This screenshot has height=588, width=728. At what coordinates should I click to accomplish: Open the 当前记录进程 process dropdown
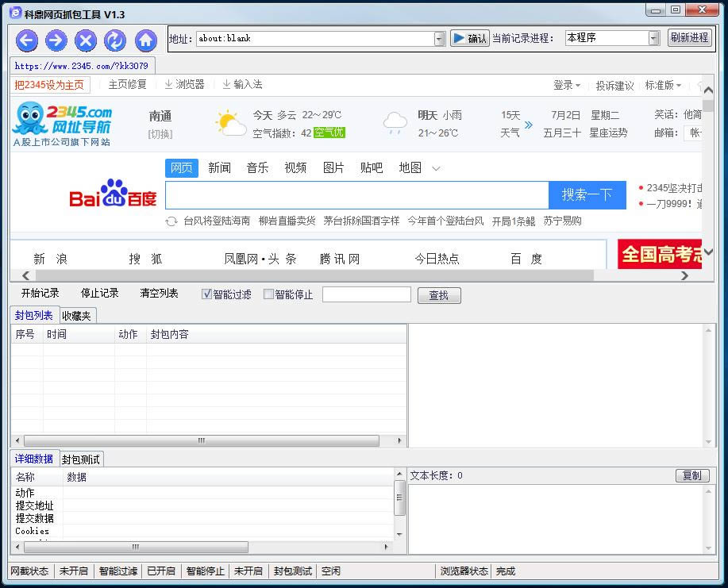click(x=653, y=38)
